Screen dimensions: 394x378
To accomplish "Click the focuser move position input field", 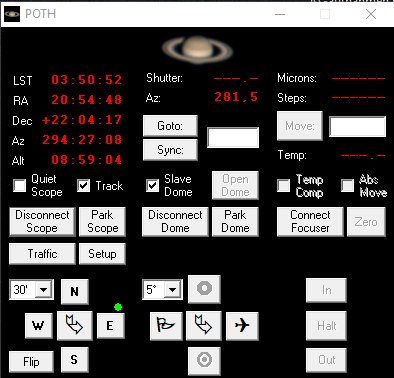I will pyautogui.click(x=358, y=126).
